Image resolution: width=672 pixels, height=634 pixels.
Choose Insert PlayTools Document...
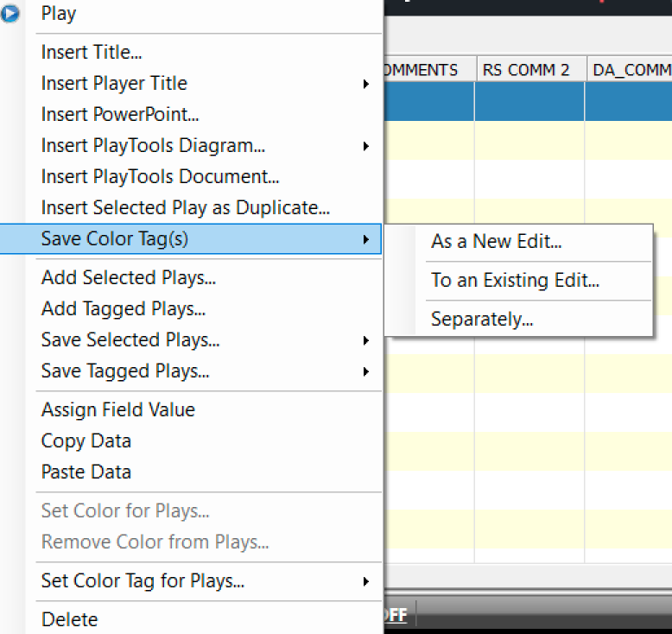(160, 176)
